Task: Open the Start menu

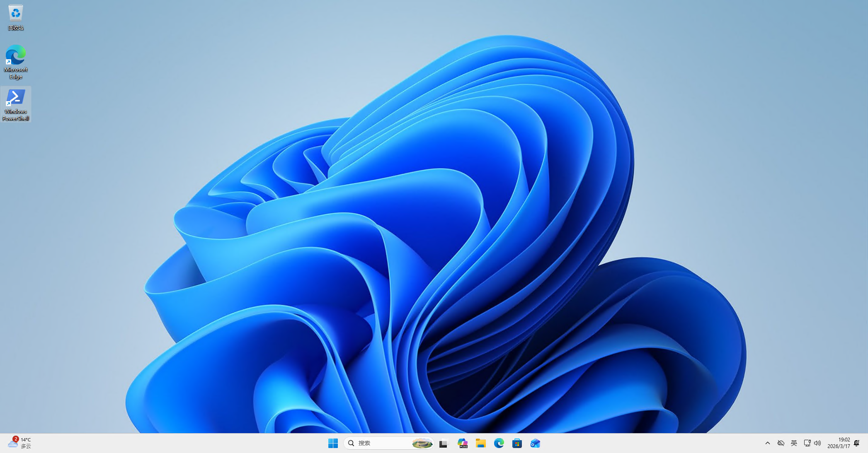Action: tap(333, 443)
